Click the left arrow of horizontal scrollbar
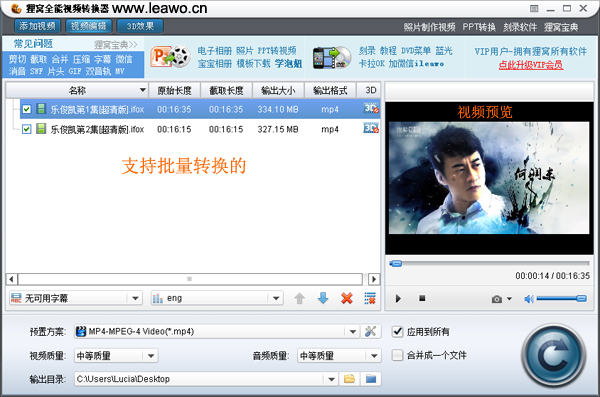Screen dimensions: 600x397 [x=11, y=279]
